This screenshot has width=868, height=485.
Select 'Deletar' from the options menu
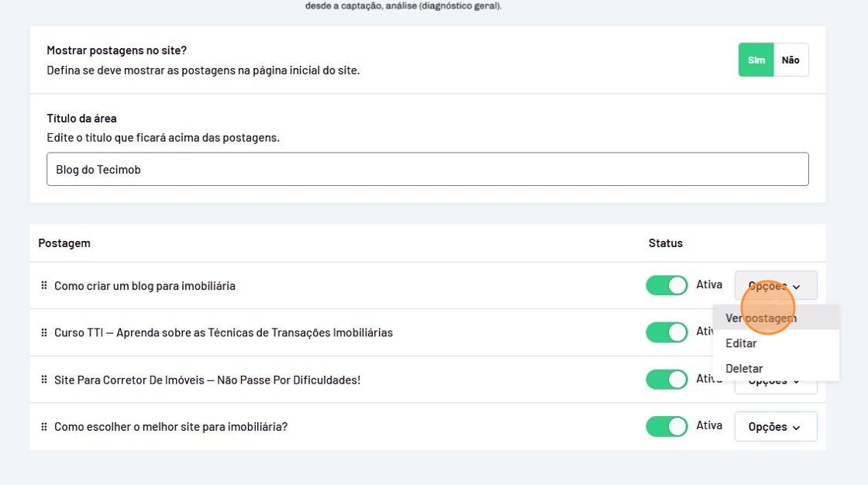(x=744, y=369)
